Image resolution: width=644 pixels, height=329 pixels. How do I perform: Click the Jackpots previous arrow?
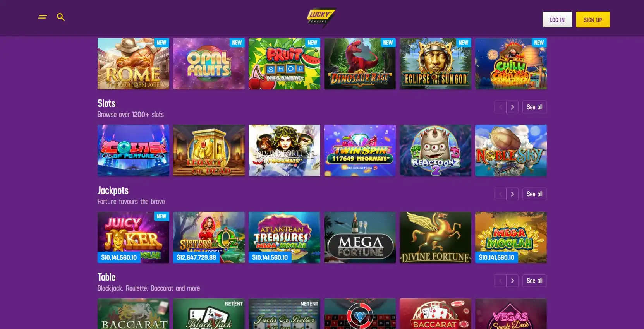tap(500, 194)
